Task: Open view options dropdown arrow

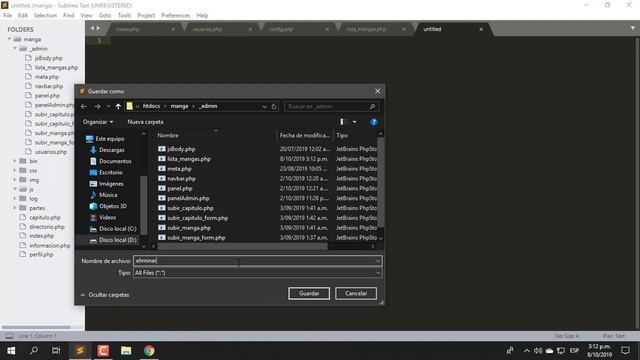Action: point(354,122)
